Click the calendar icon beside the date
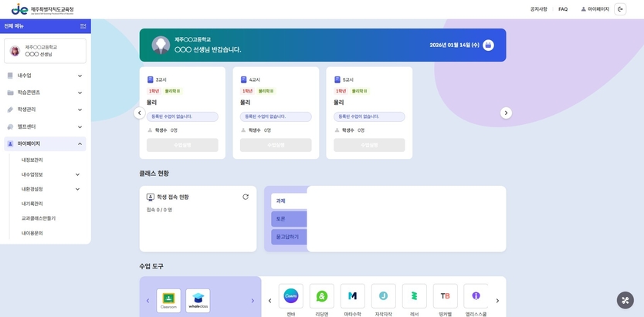 (488, 45)
